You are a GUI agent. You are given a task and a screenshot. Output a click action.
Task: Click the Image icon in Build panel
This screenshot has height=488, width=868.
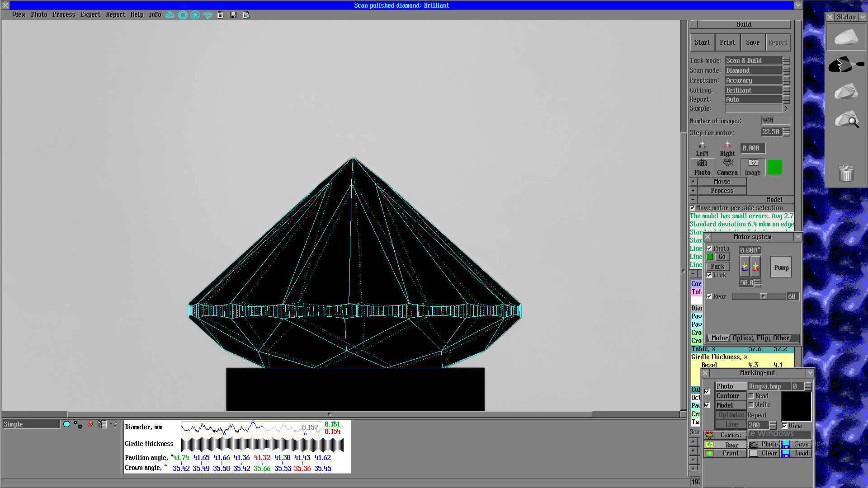coord(753,167)
